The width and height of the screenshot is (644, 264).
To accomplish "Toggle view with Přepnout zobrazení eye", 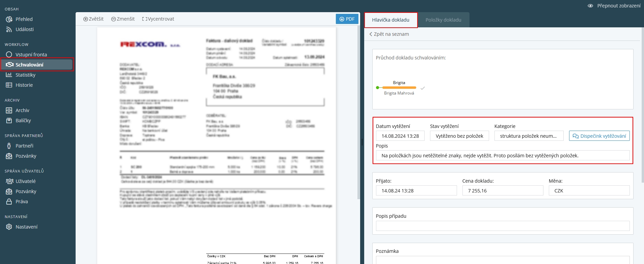I will pos(590,6).
